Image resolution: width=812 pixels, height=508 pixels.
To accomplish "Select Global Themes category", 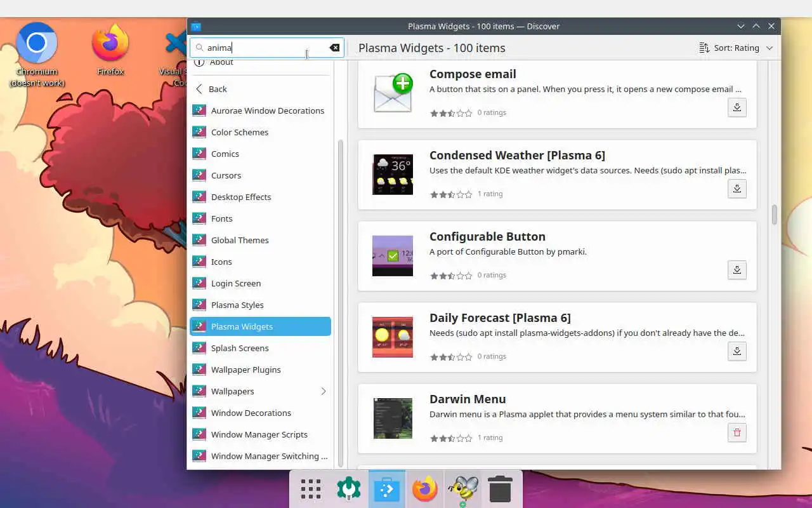I will tap(260, 240).
